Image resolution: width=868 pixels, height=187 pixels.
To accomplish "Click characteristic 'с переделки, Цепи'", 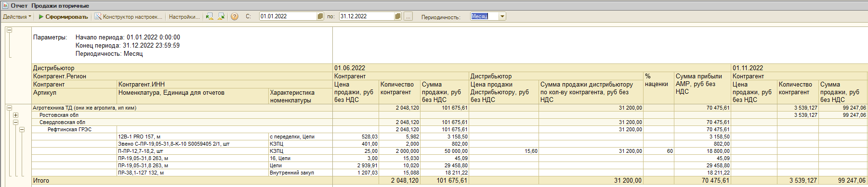I will pyautogui.click(x=292, y=137).
